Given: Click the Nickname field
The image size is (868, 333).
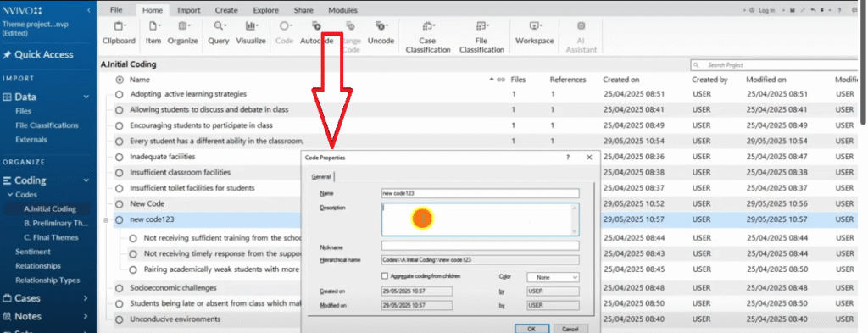Looking at the screenshot, I should (480, 246).
